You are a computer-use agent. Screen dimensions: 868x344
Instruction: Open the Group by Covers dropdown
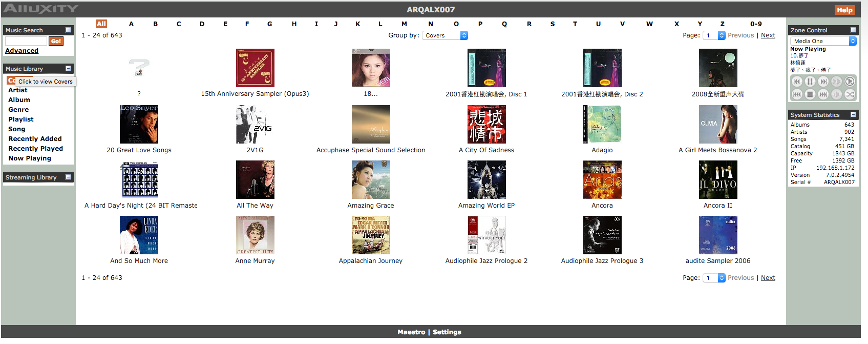(x=444, y=35)
